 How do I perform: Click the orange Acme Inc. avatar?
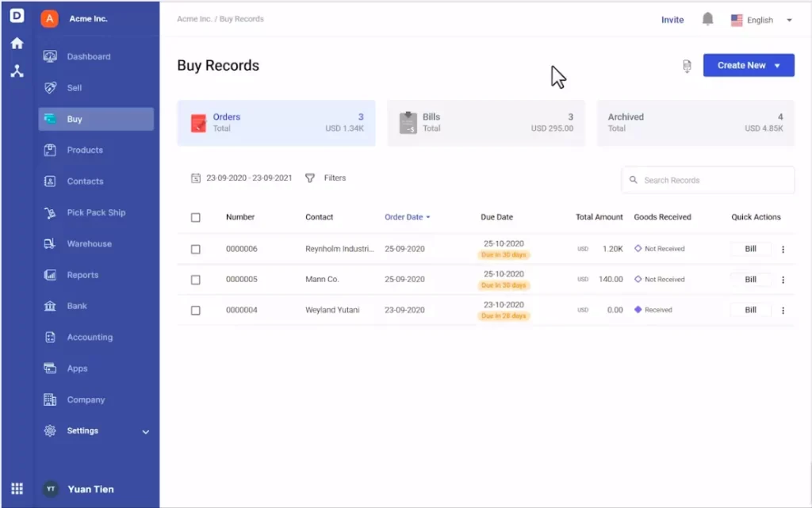[x=50, y=18]
